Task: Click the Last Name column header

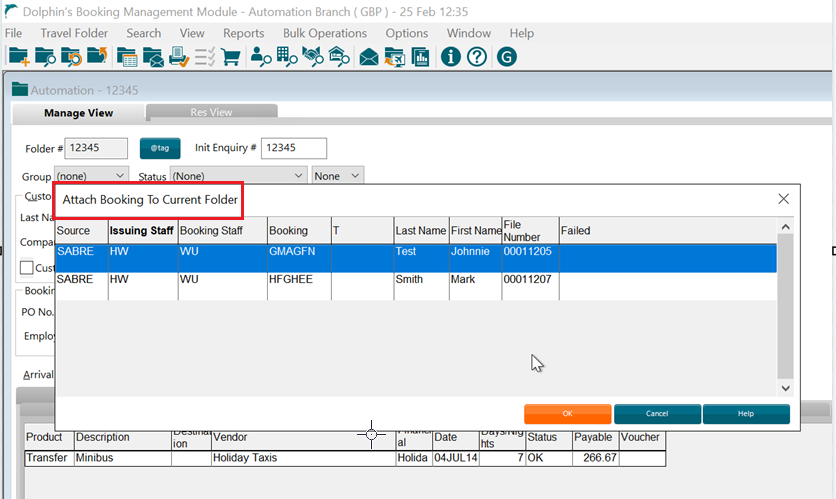Action: coord(421,230)
